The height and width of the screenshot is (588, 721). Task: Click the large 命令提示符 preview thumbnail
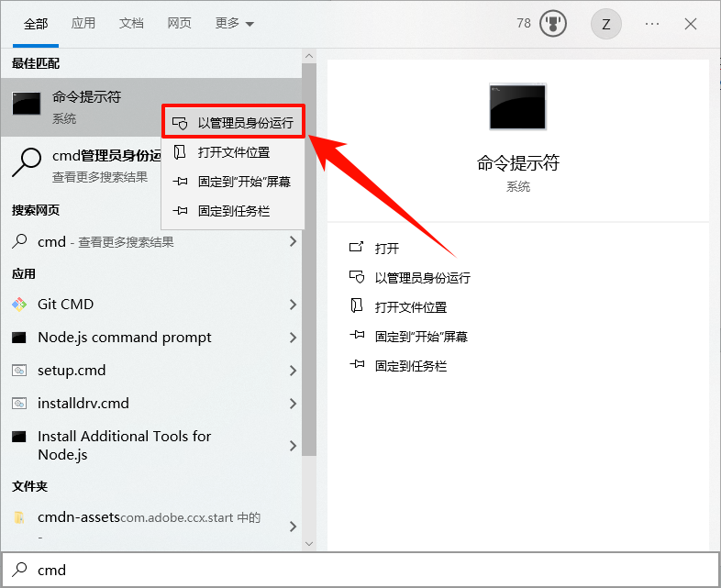coord(517,106)
